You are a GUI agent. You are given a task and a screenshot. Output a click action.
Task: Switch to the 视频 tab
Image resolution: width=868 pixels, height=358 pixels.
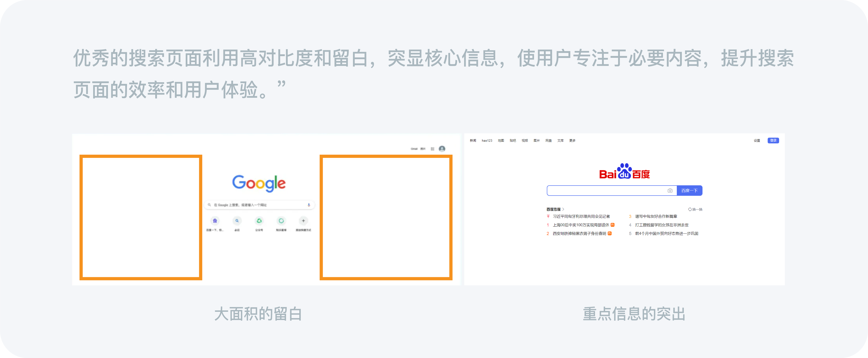[x=525, y=141]
